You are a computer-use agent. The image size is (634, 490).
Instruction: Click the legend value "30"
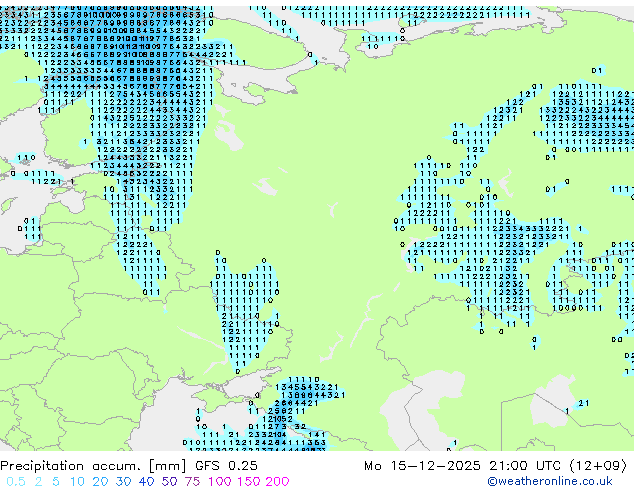[x=123, y=482]
